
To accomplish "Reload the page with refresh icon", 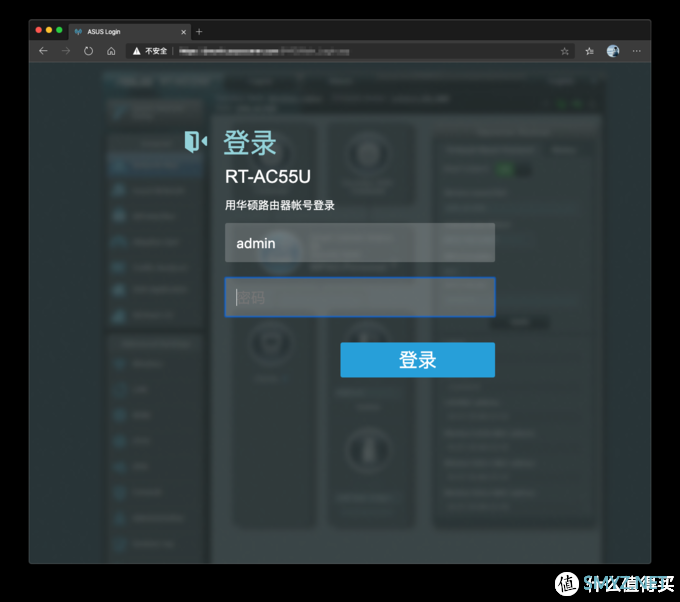I will (88, 51).
